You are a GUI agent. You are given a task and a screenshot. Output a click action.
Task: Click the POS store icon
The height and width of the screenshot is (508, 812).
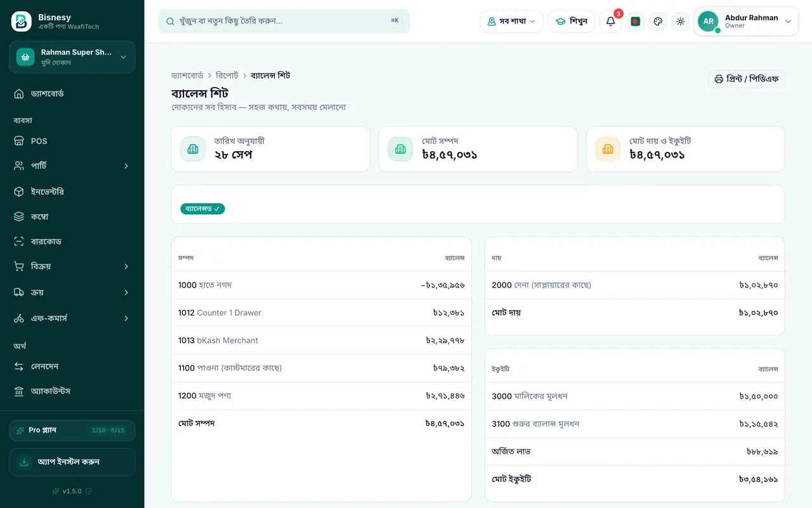tap(19, 141)
